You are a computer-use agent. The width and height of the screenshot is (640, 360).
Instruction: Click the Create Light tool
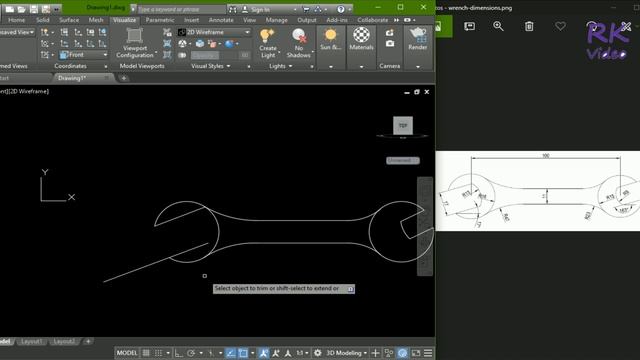click(x=268, y=43)
